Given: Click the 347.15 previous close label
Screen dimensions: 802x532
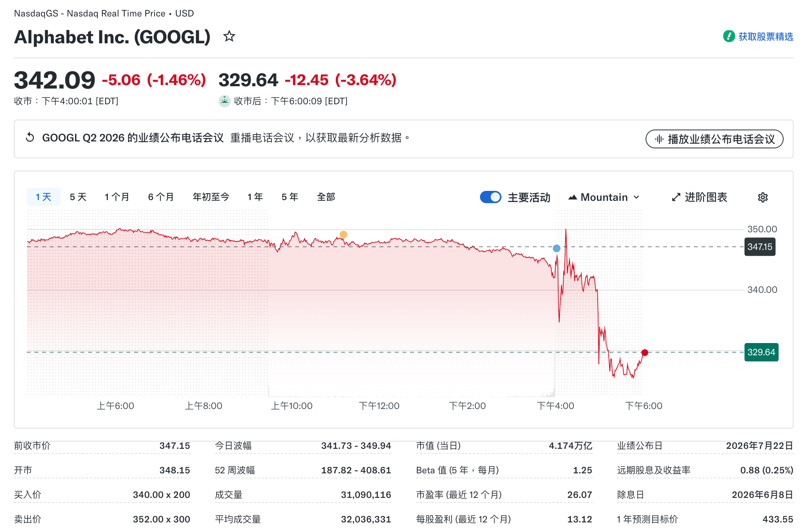Looking at the screenshot, I should 760,247.
